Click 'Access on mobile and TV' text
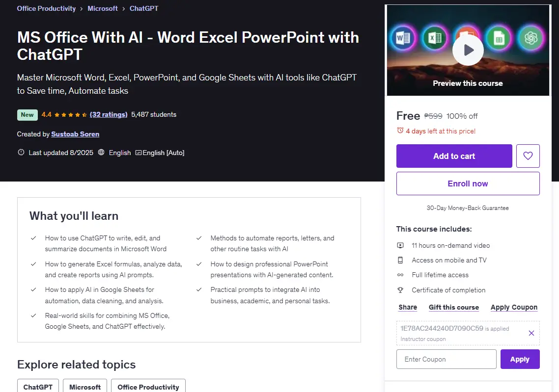559x392 pixels. [449, 260]
